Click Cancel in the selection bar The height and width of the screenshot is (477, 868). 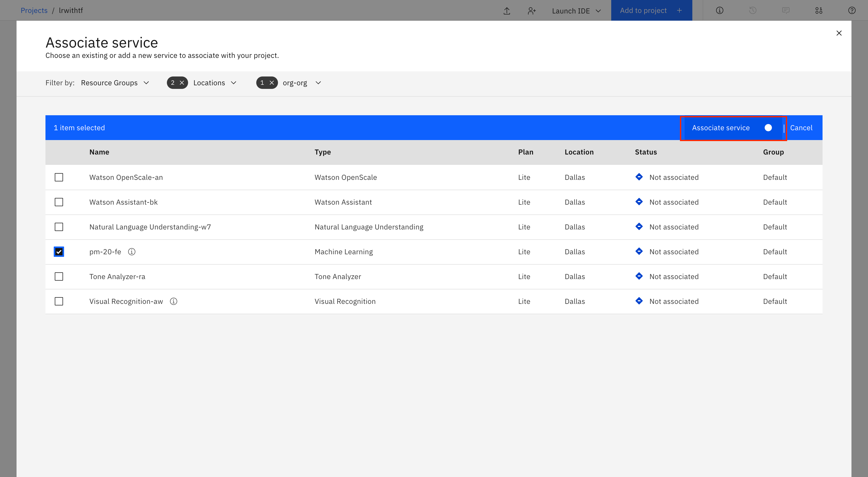(x=801, y=128)
